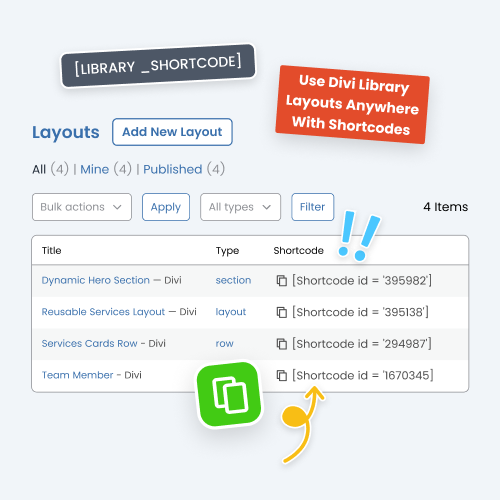
Task: Click the Type column header
Action: coord(227,251)
